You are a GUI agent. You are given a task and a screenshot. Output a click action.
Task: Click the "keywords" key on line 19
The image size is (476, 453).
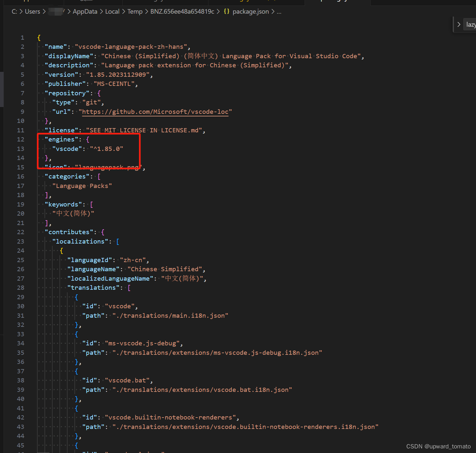(63, 204)
